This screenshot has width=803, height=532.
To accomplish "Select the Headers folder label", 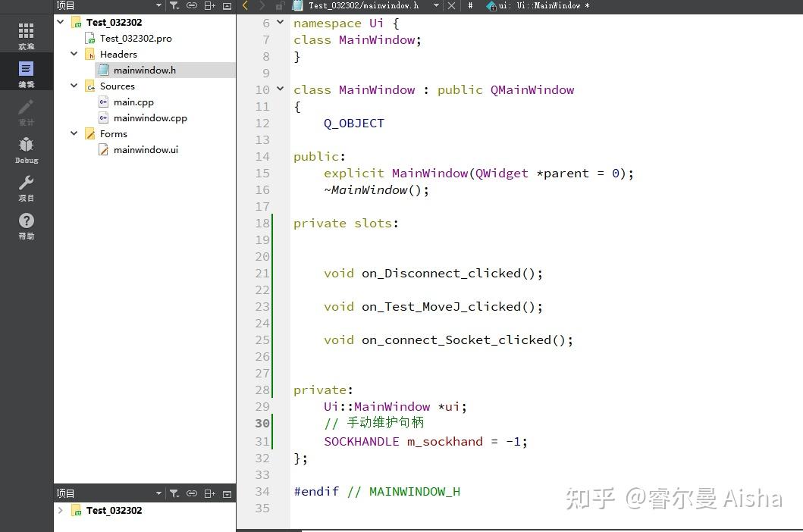I will click(118, 55).
